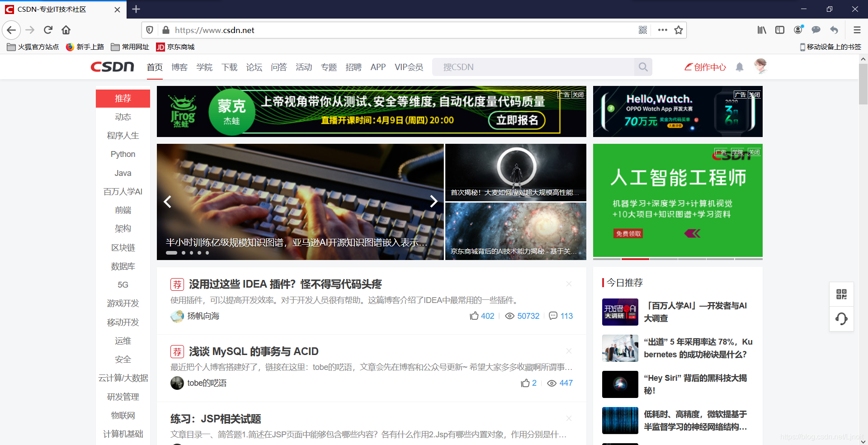
Task: Open 移动设备上的书签
Action: pyautogui.click(x=830, y=47)
